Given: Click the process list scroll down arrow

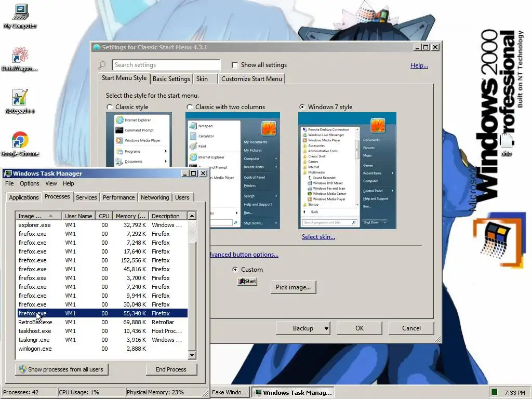Looking at the screenshot, I should tap(192, 355).
